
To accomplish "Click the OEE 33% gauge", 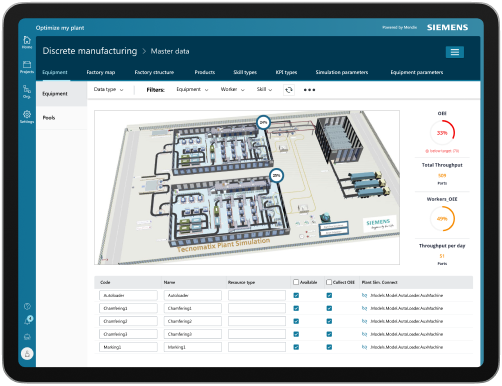I will (442, 132).
